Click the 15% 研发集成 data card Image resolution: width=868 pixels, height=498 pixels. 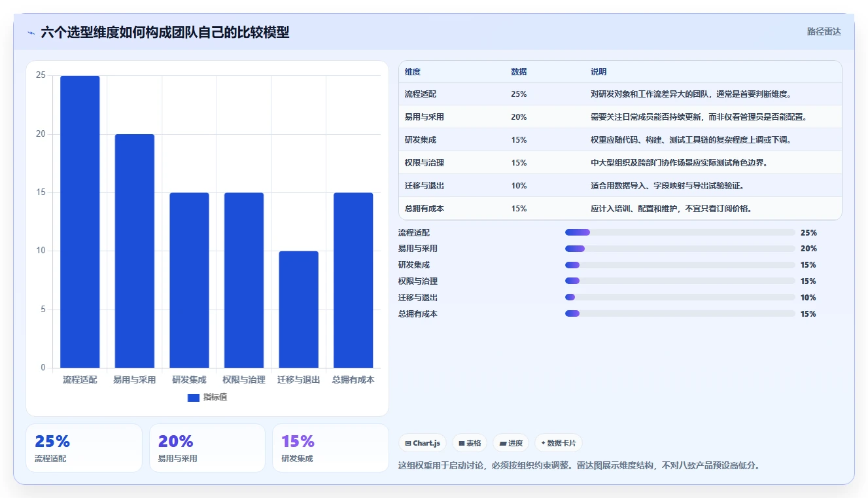(330, 448)
